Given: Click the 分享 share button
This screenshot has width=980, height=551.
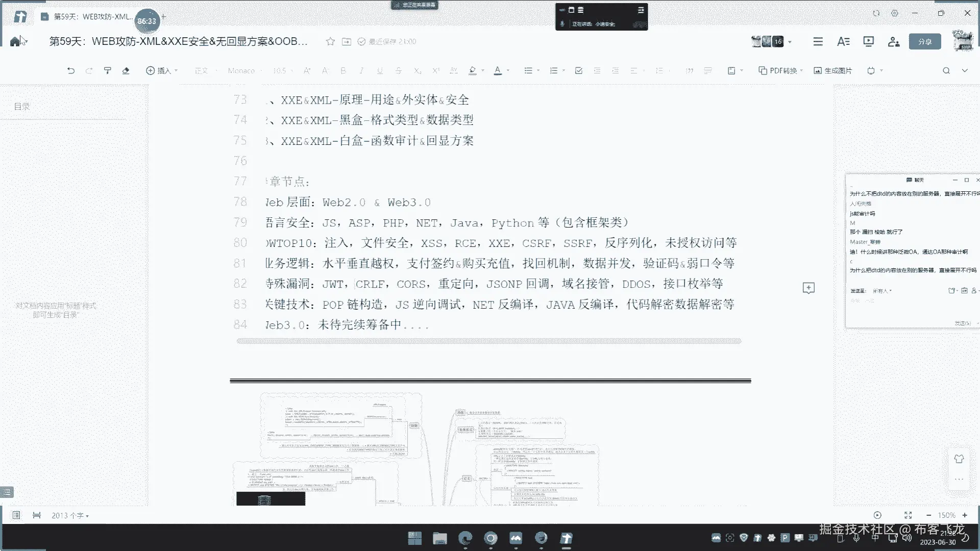Looking at the screenshot, I should pyautogui.click(x=924, y=41).
